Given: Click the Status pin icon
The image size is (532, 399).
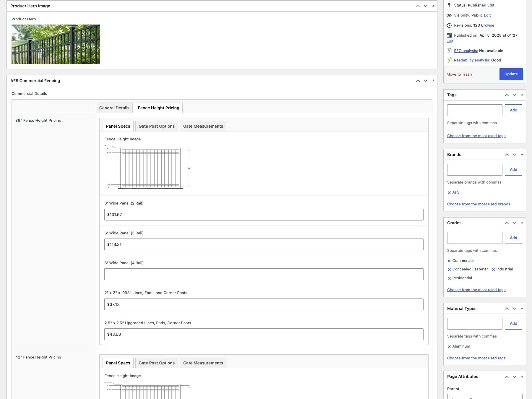Looking at the screenshot, I should click(x=449, y=5).
